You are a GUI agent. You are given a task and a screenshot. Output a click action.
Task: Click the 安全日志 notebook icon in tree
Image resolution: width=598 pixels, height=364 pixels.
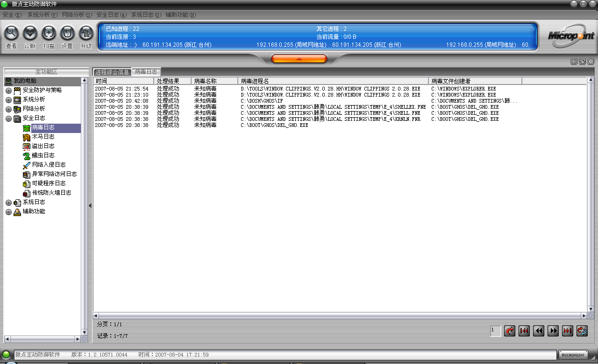coord(17,119)
